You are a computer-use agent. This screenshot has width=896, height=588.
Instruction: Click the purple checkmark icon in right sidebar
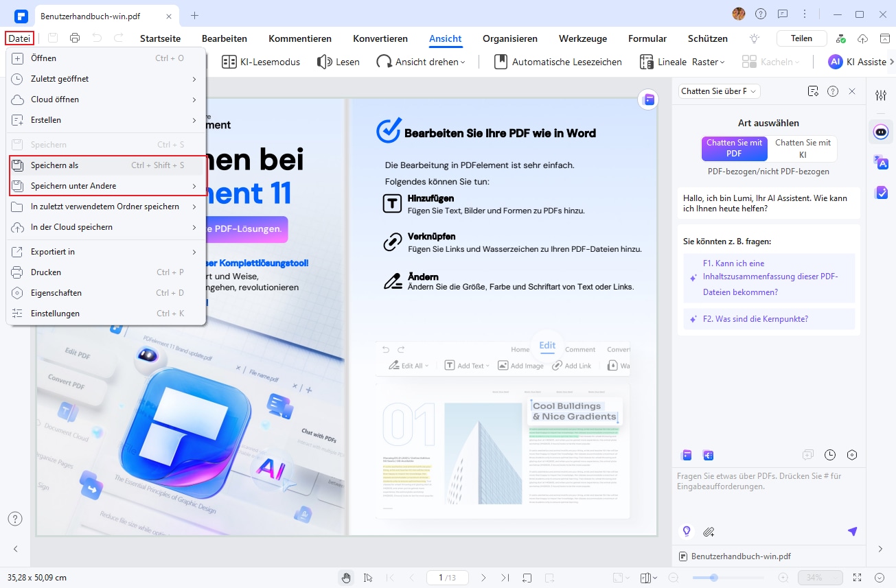(x=881, y=193)
